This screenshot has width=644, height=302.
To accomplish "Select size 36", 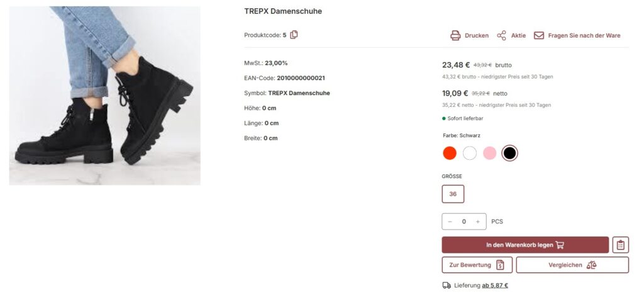I will pos(453,194).
